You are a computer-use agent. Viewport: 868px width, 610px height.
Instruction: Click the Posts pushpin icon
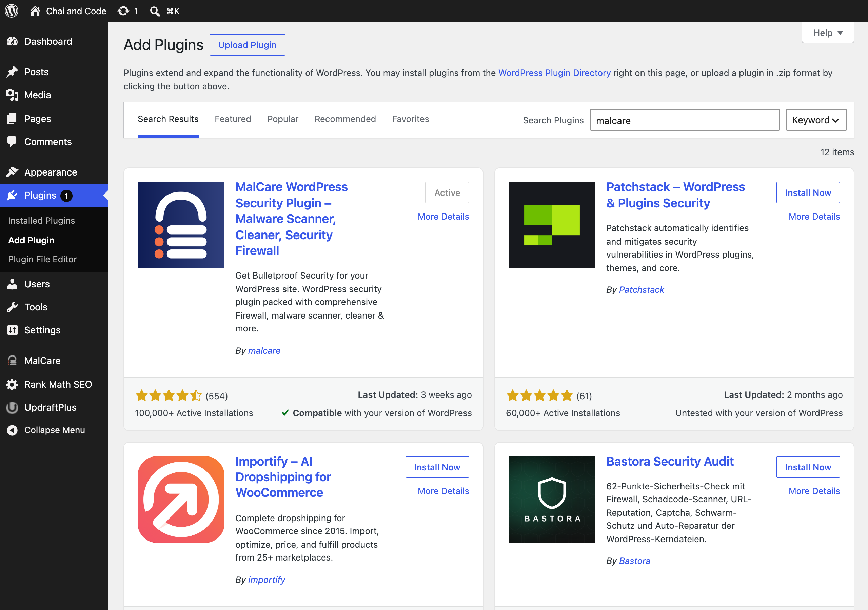(13, 72)
